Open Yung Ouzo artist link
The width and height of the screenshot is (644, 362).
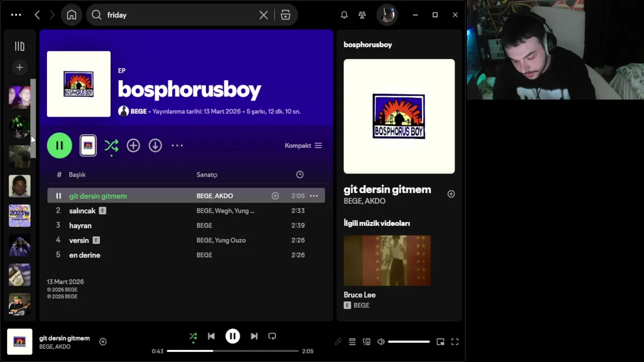[x=231, y=240]
